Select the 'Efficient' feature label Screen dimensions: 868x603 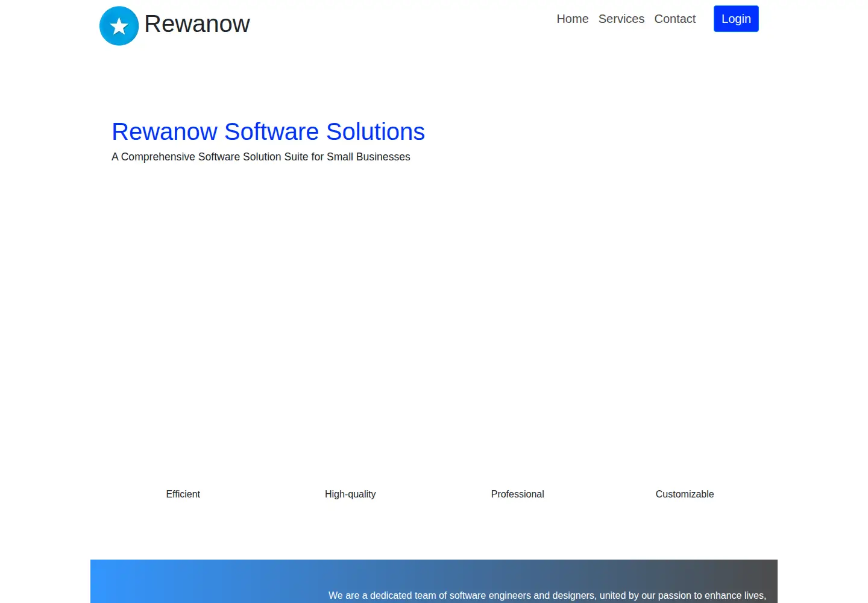tap(183, 494)
